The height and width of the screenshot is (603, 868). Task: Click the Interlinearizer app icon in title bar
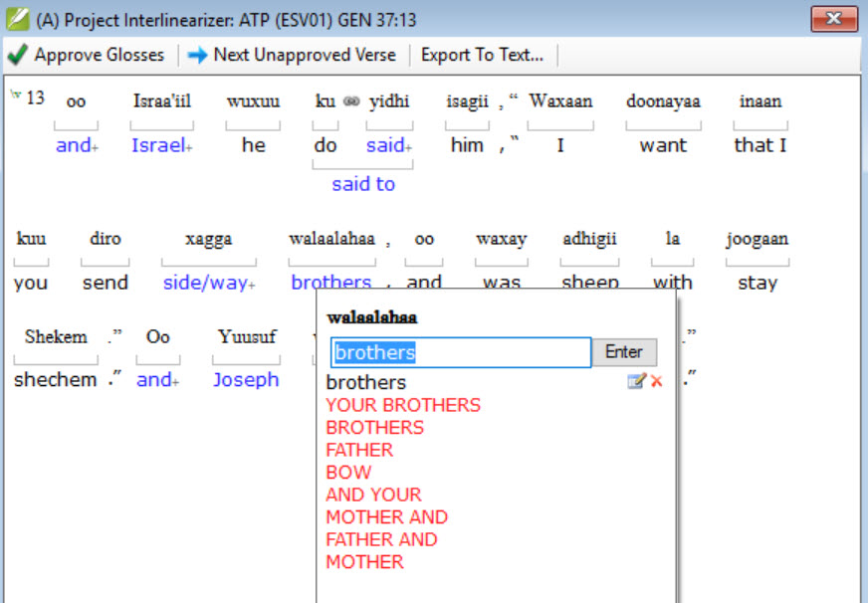(17, 19)
